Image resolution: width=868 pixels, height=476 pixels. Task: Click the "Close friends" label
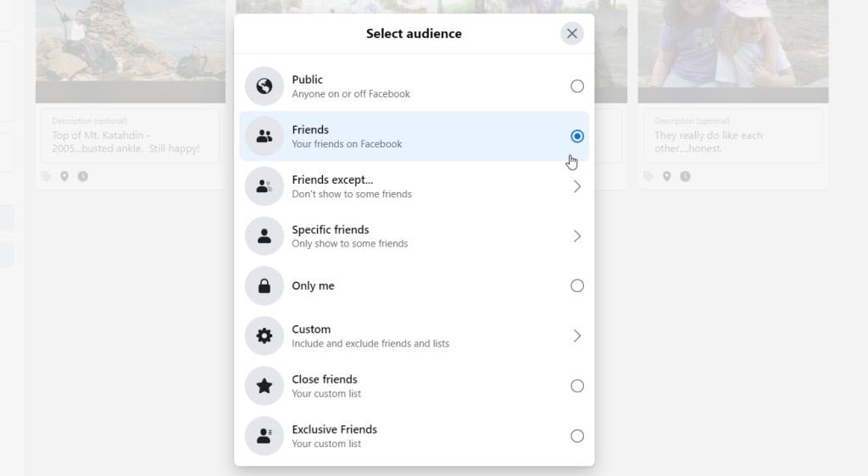[325, 379]
